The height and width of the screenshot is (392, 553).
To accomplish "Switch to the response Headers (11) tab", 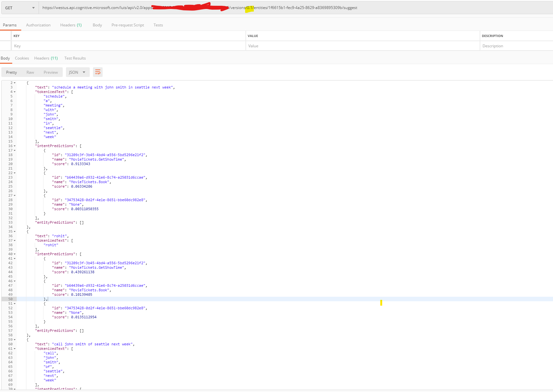I will click(46, 58).
